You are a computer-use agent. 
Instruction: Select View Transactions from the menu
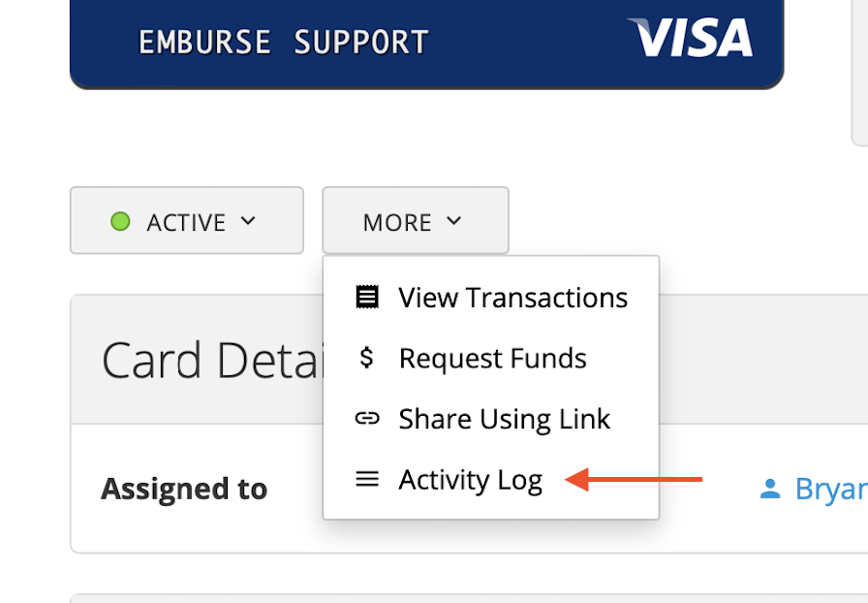[512, 297]
